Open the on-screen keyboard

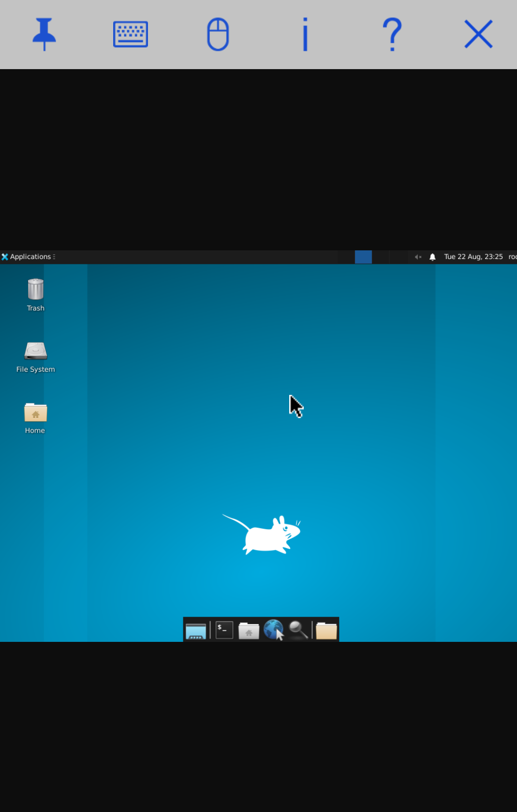coord(131,34)
